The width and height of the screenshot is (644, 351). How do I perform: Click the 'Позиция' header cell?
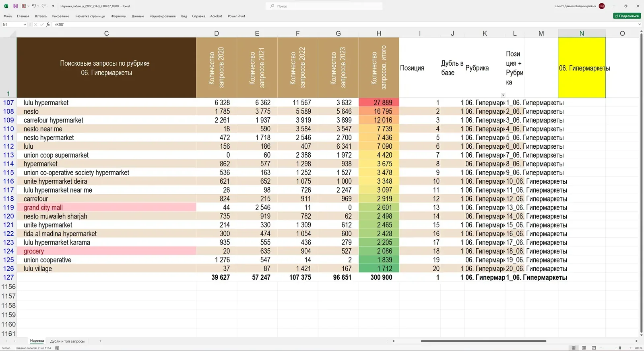[420, 68]
